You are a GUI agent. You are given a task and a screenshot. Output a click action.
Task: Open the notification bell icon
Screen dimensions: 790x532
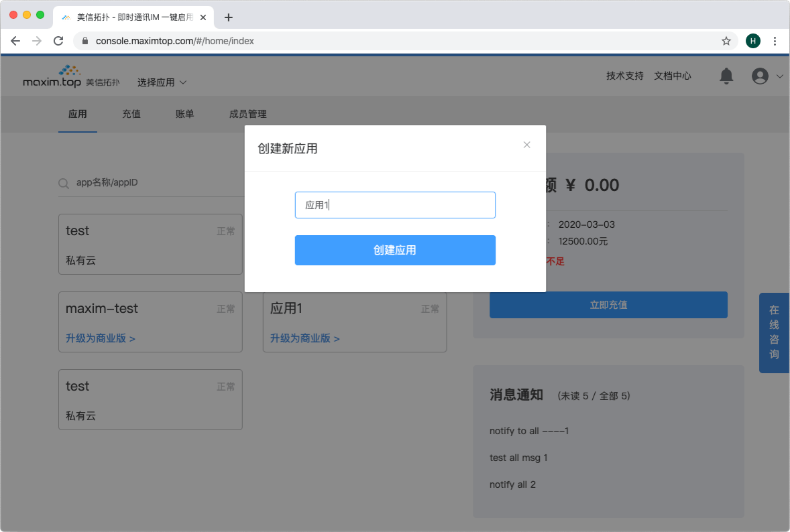coord(726,76)
